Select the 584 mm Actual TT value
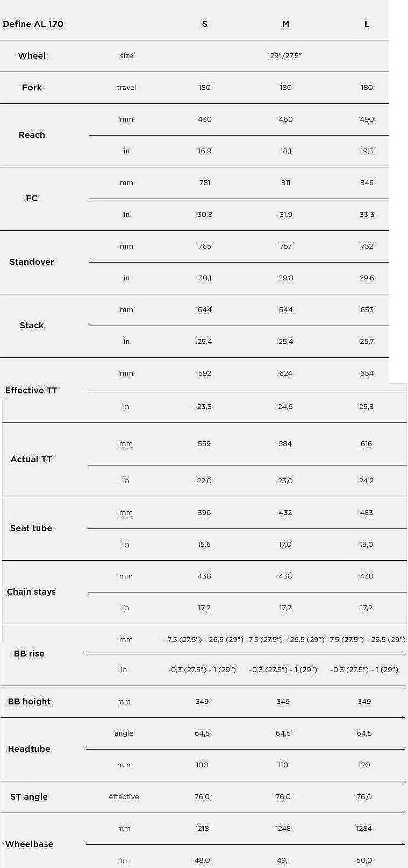The image size is (408, 868). point(285,444)
